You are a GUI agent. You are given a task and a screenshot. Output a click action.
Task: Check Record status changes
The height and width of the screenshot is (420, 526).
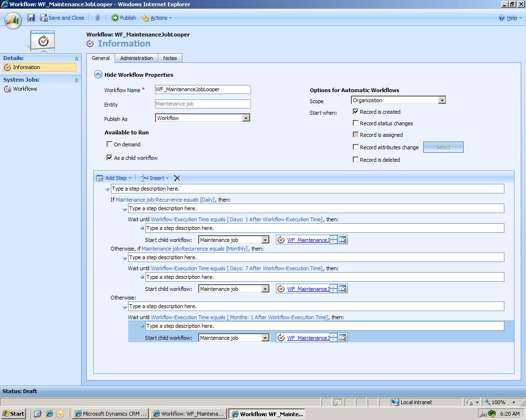pyautogui.click(x=356, y=123)
